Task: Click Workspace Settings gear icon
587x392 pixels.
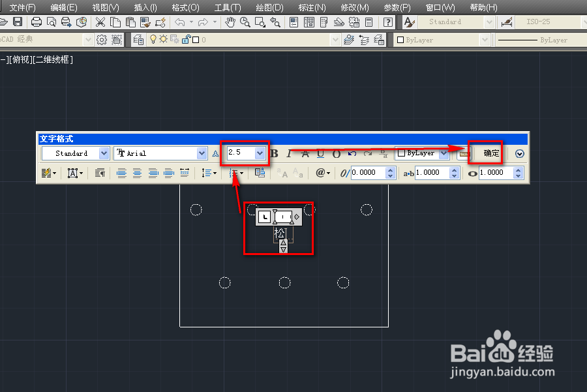Action: pyautogui.click(x=102, y=39)
